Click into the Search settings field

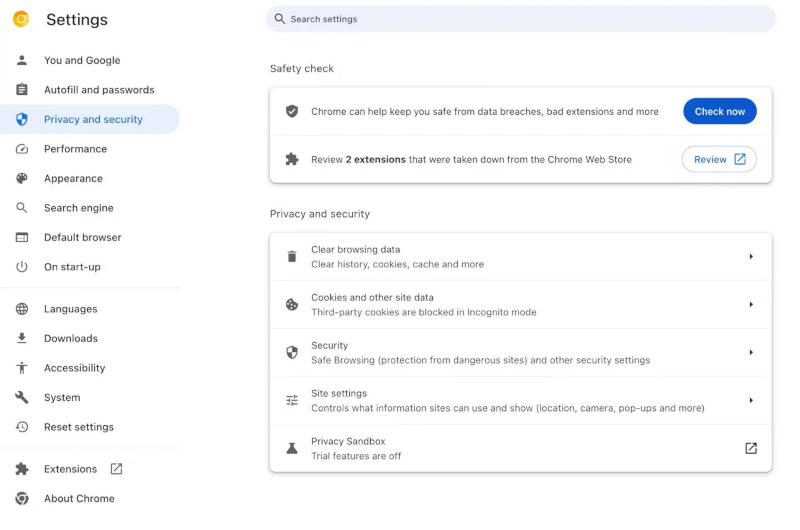coord(520,19)
